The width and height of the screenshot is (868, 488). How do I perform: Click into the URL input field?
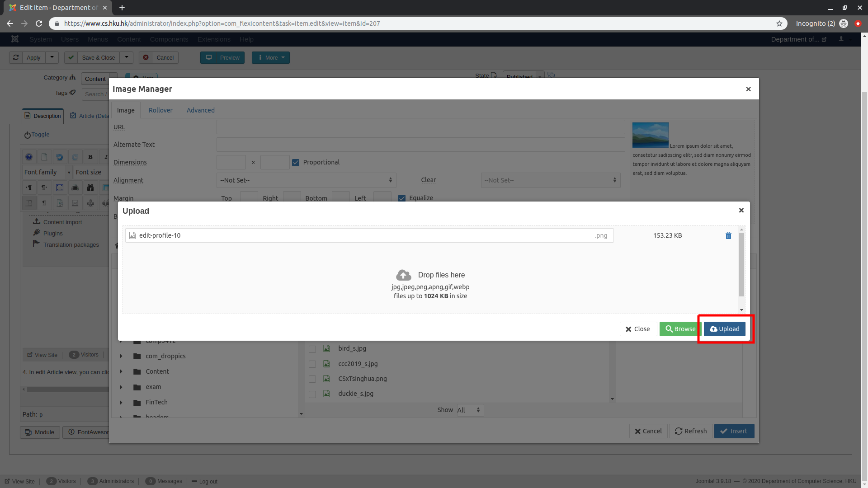420,127
